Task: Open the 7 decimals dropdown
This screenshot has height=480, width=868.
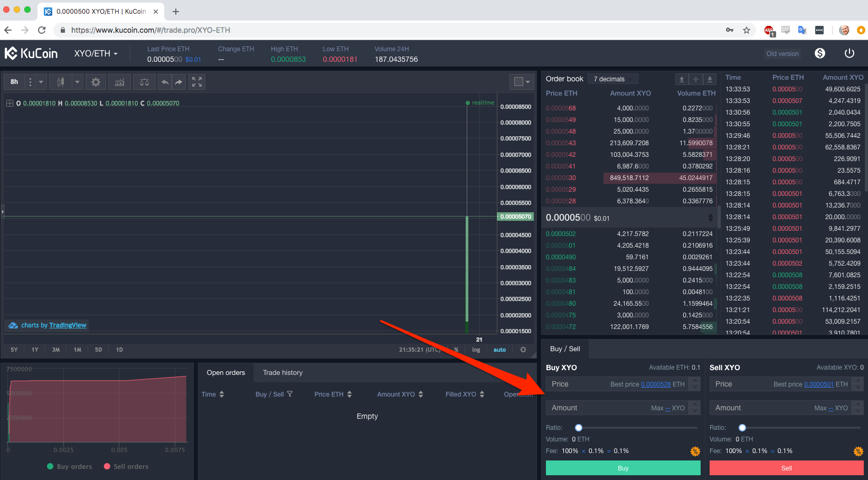Action: (x=612, y=78)
